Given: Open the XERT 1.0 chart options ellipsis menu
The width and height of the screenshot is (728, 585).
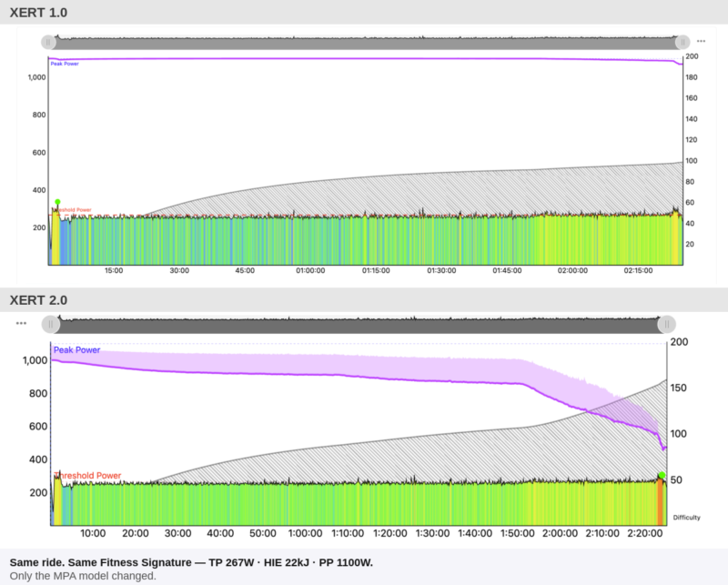Looking at the screenshot, I should [x=701, y=41].
